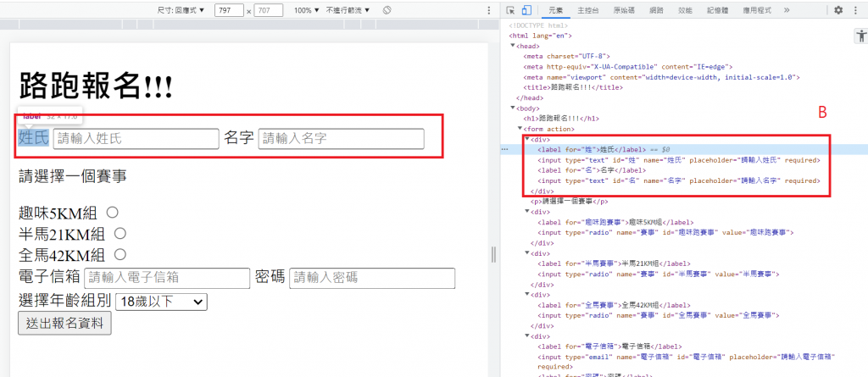Open the 記憶體 tab
This screenshot has height=377, width=868.
[717, 10]
